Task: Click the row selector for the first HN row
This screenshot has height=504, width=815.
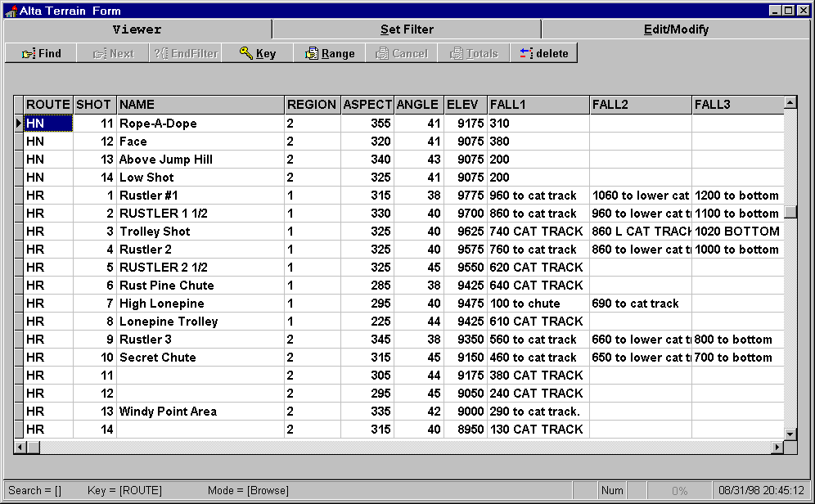Action: point(19,124)
